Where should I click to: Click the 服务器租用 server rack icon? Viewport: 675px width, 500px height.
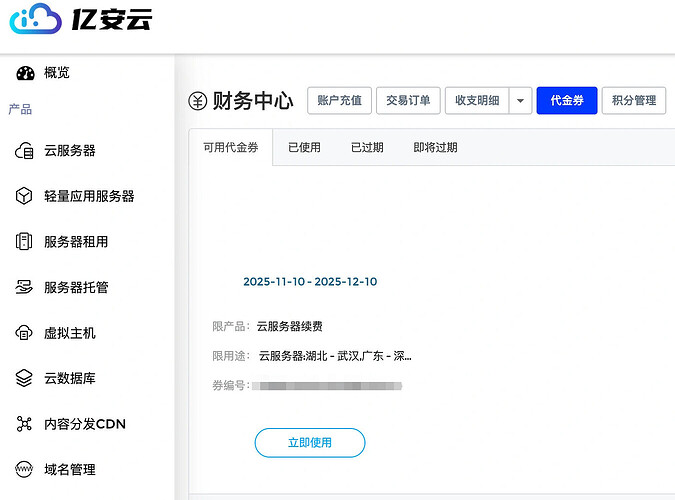point(25,242)
